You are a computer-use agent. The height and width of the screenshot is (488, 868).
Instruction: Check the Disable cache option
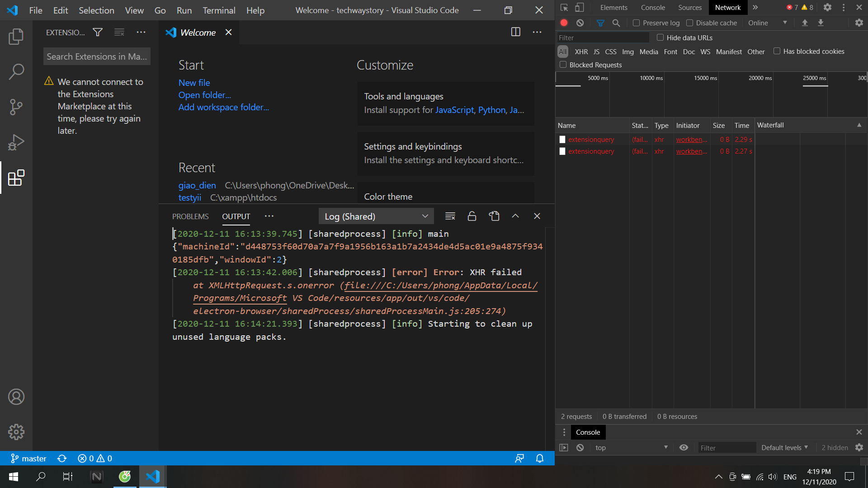point(690,23)
